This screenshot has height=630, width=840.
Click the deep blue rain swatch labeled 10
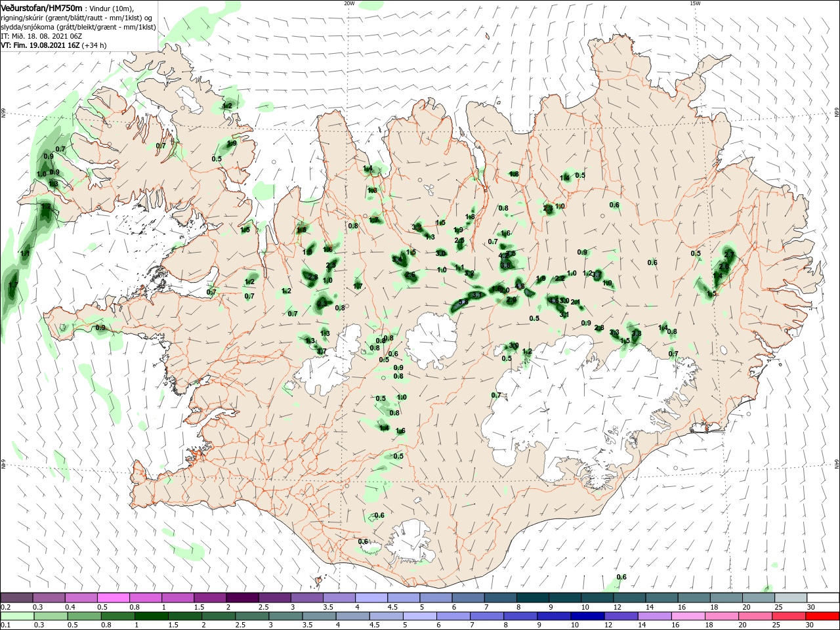coord(587,616)
